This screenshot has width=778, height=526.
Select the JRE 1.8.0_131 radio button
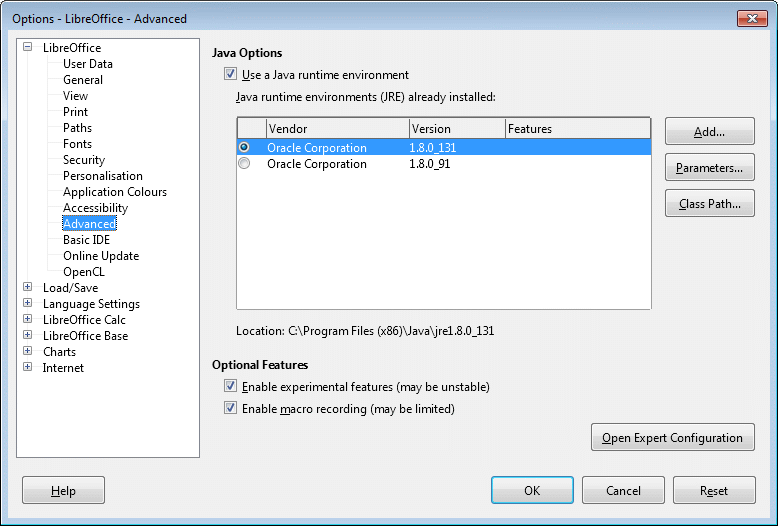pos(244,147)
